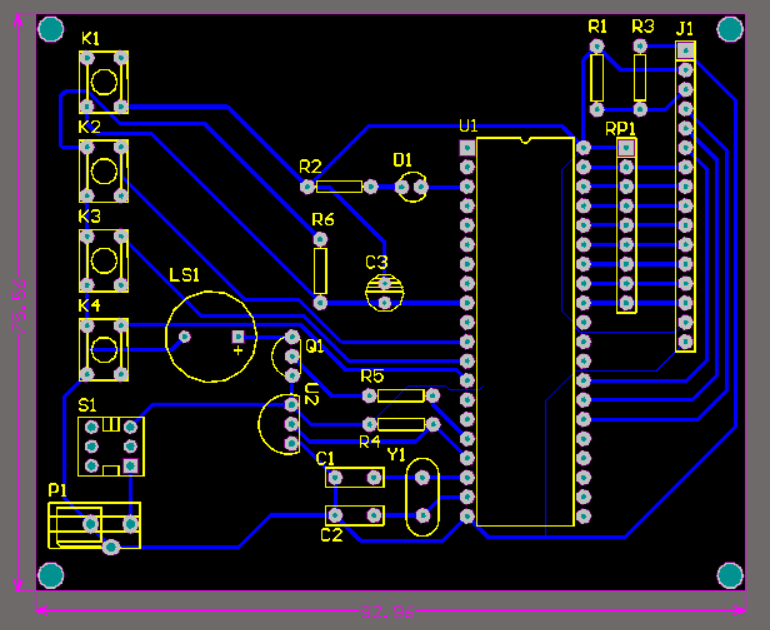Select the R1 resistor body outline
Screen dimensions: 770x630
(x=597, y=78)
